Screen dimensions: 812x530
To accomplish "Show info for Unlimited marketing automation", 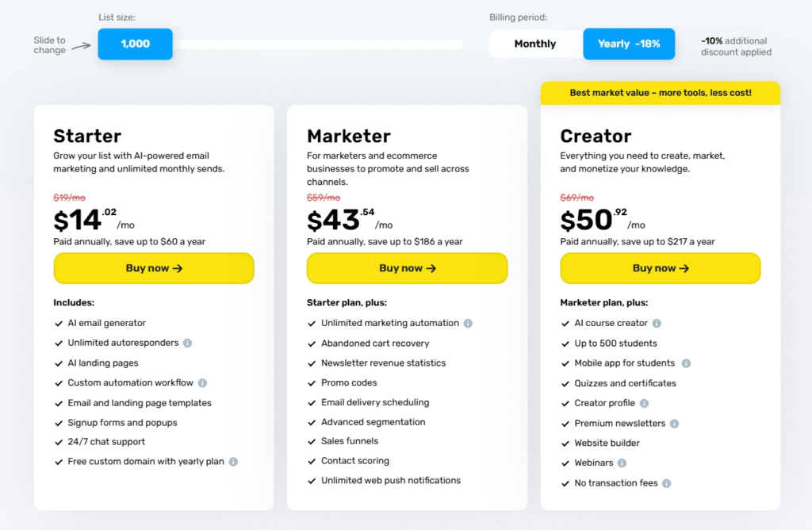I will (x=468, y=324).
